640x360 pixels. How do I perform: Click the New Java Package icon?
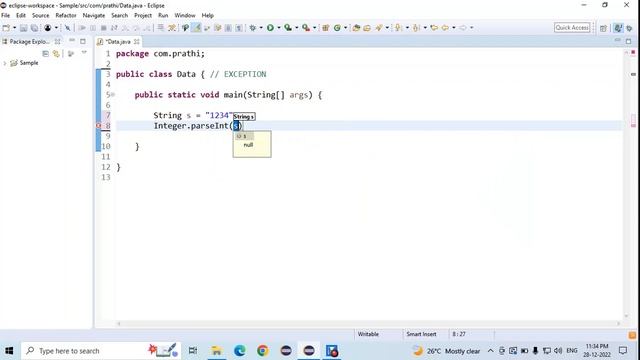coord(326,28)
